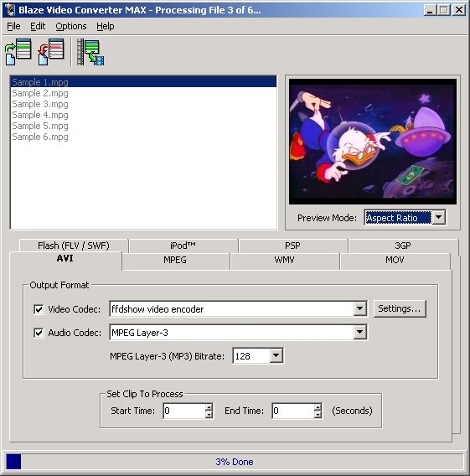Open the Help menu
Screen dimensions: 470x476
106,27
